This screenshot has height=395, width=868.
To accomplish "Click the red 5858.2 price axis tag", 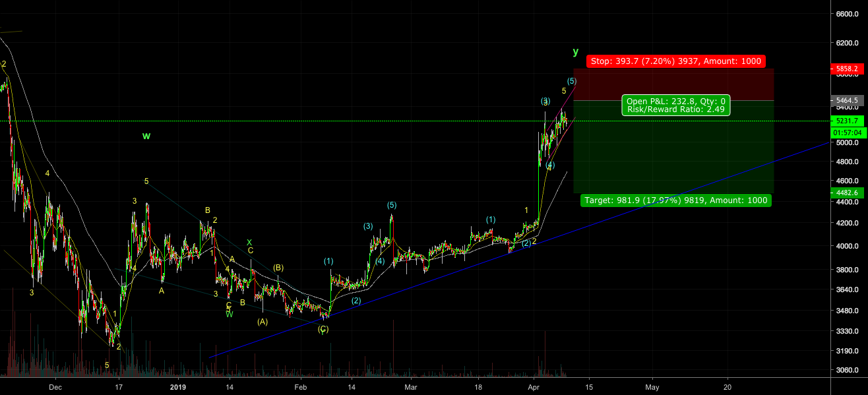I will (x=848, y=68).
